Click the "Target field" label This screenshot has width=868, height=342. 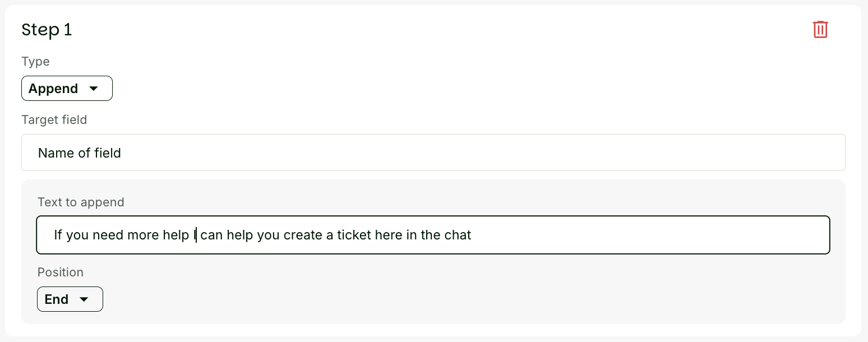pyautogui.click(x=54, y=119)
